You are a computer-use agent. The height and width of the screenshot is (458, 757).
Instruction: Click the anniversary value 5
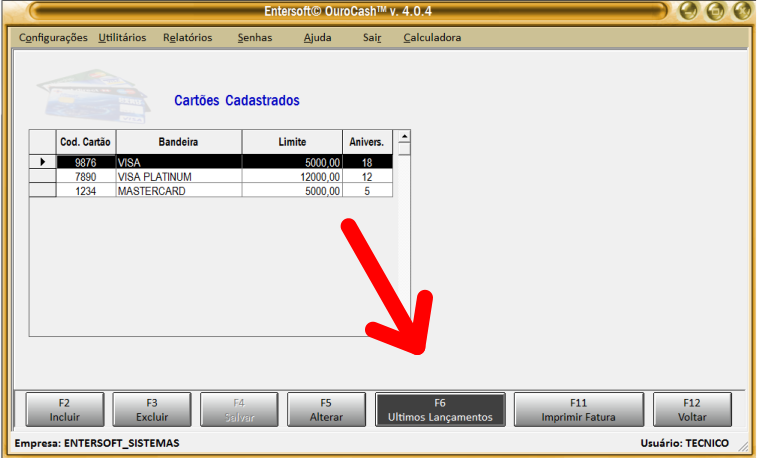(367, 191)
